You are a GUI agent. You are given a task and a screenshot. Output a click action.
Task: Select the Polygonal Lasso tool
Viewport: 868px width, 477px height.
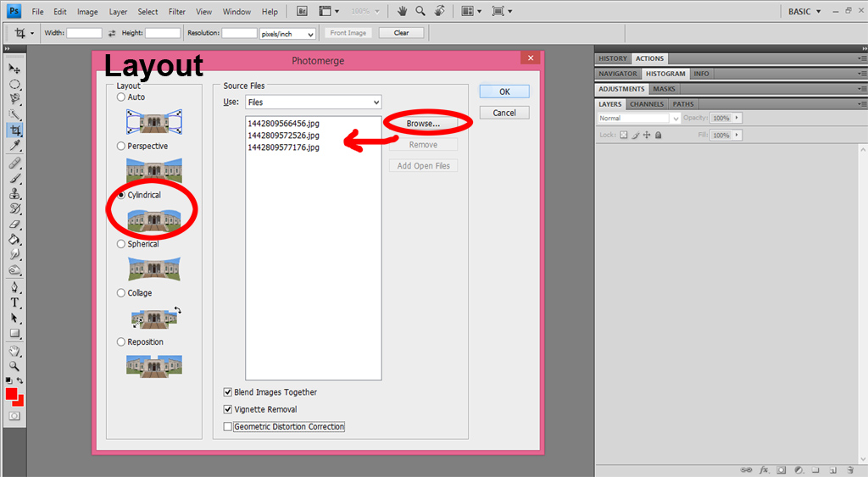pyautogui.click(x=14, y=99)
